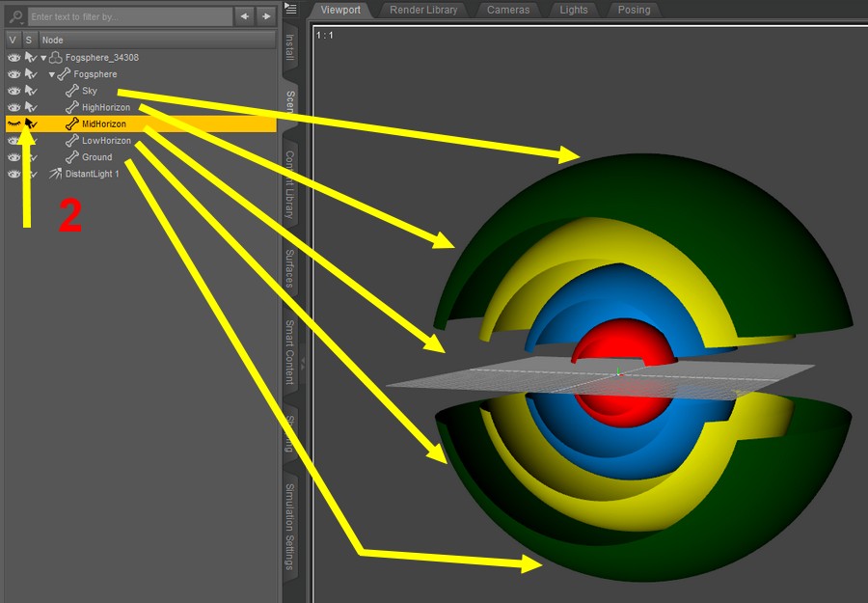Click the pane collapse handle beside viewport
This screenshot has height=603, width=868.
[x=303, y=364]
